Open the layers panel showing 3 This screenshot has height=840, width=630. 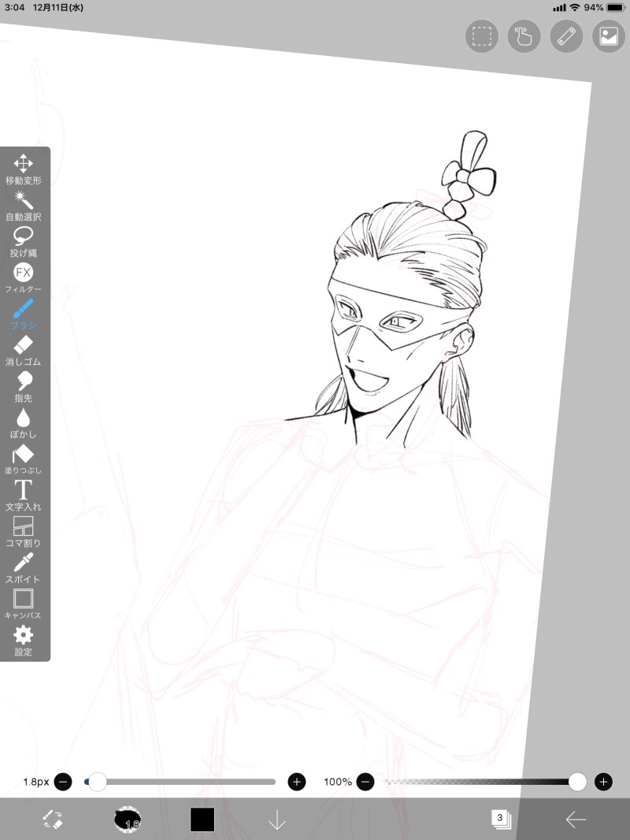coord(501,819)
